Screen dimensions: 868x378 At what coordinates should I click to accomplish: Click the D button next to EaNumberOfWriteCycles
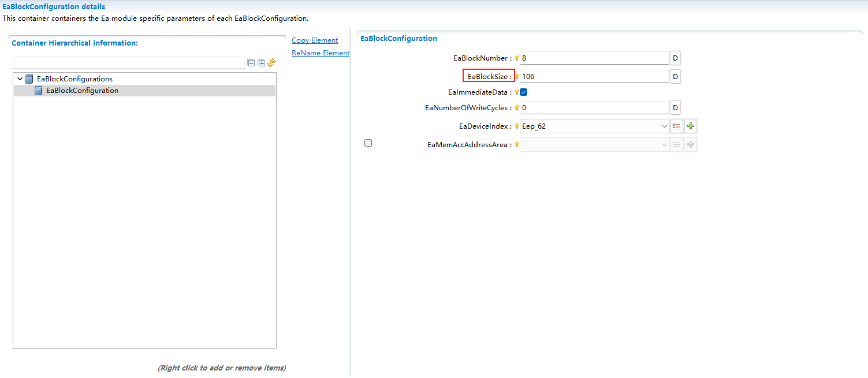[x=675, y=107]
